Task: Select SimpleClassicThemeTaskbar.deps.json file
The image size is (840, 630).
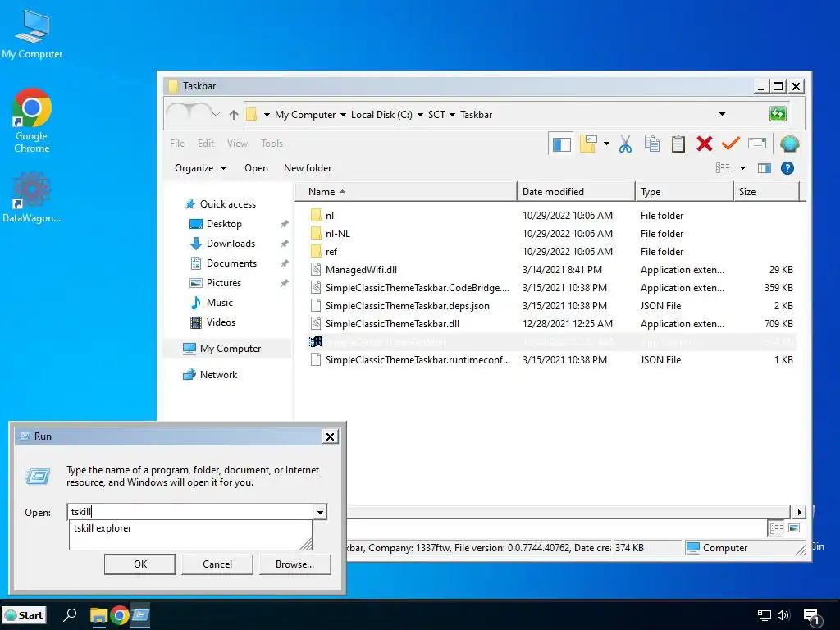Action: click(x=400, y=306)
